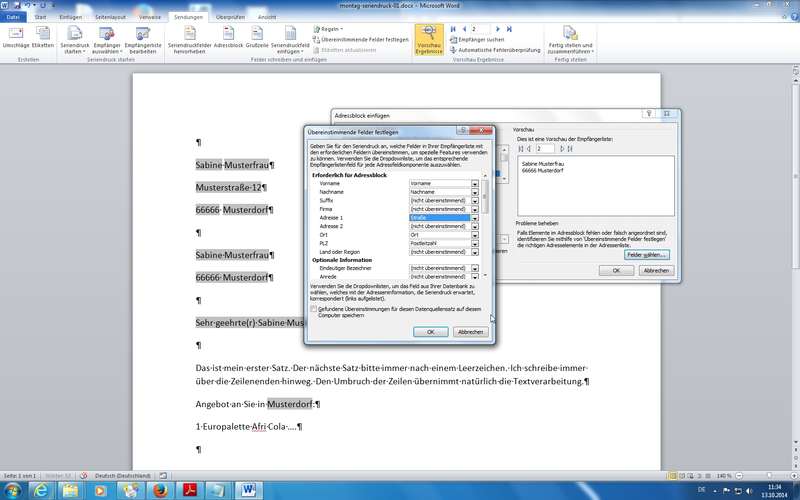Open the Vorname field dropdown
Image resolution: width=800 pixels, height=500 pixels.
(x=474, y=183)
